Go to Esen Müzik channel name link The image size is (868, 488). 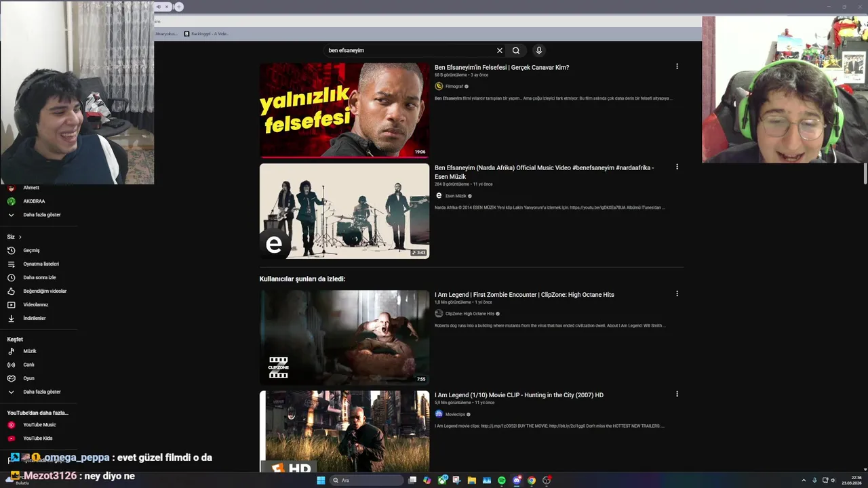[x=456, y=196]
